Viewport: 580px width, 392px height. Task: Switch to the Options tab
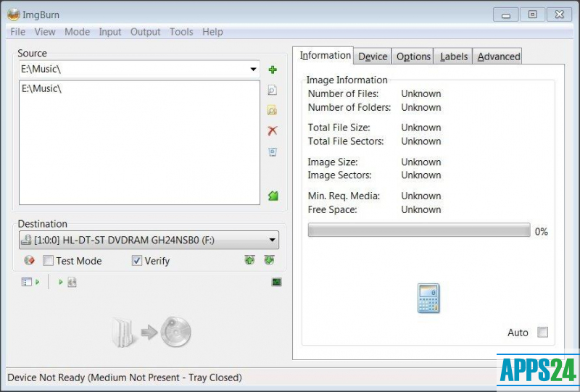(x=413, y=57)
